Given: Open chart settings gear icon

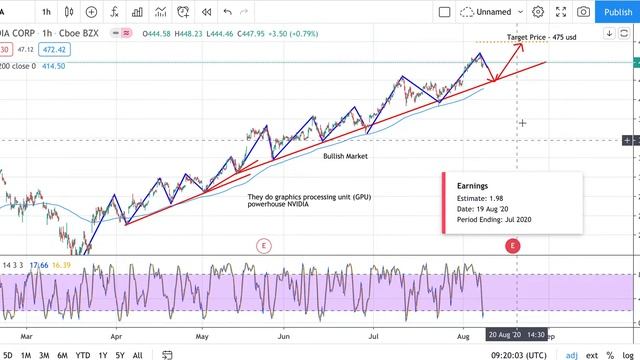Looking at the screenshot, I should click(x=538, y=12).
